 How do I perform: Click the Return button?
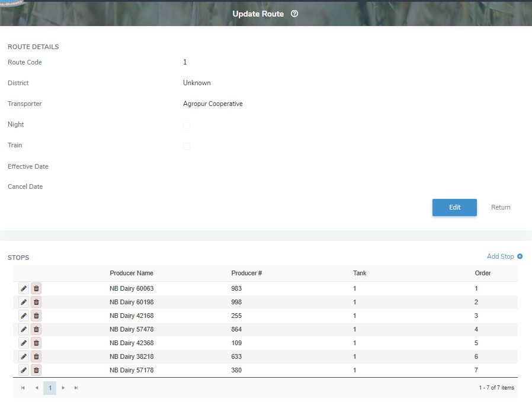pos(501,207)
